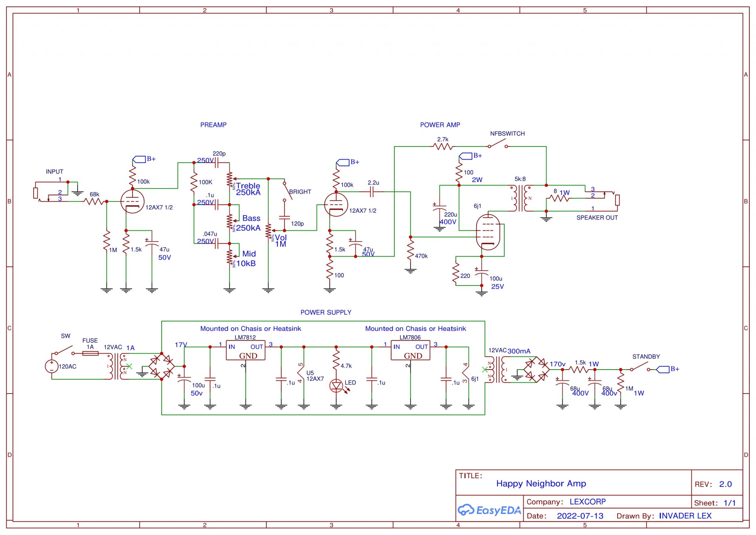Click the 8 1W load resistor
Viewport: 756px width, 535px height.
pos(559,198)
